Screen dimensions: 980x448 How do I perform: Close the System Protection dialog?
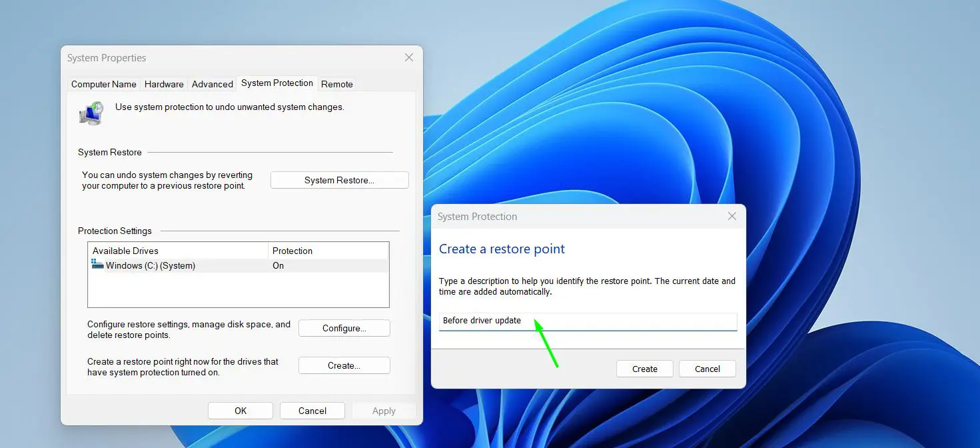tap(732, 216)
